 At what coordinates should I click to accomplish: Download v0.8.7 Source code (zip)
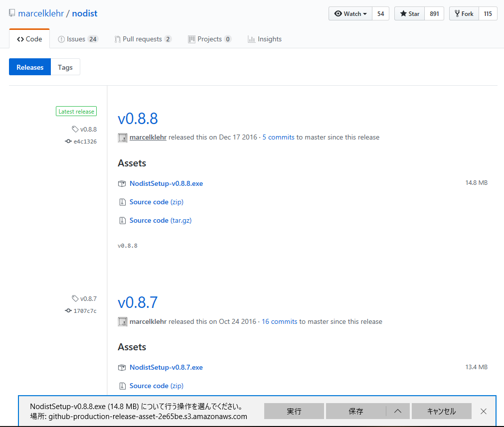pyautogui.click(x=156, y=386)
